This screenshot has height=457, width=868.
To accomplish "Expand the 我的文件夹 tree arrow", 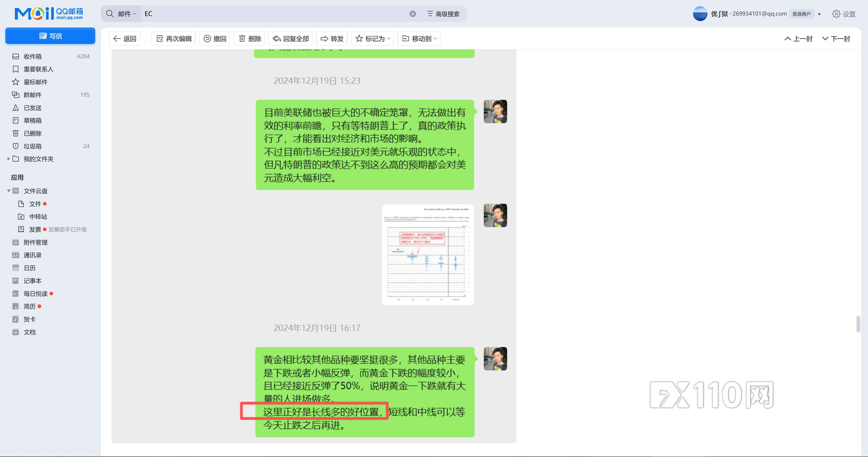I will [8, 159].
